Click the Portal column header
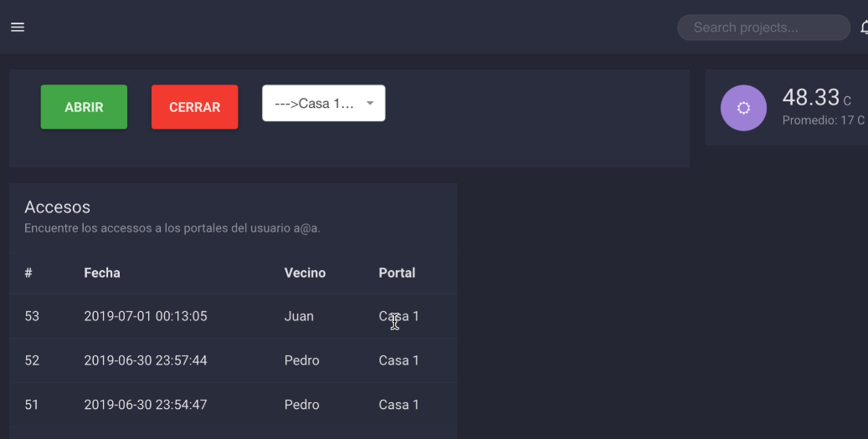This screenshot has width=868, height=439. coord(397,273)
